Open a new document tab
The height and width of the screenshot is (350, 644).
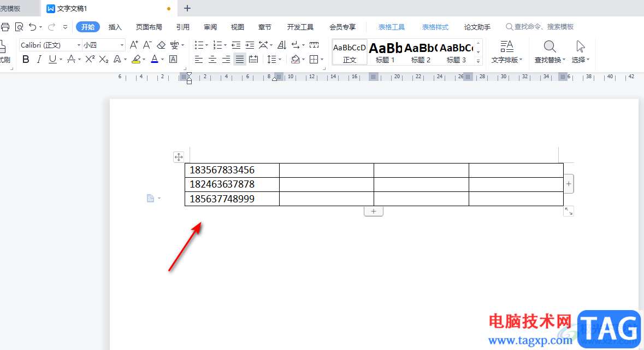pos(187,8)
